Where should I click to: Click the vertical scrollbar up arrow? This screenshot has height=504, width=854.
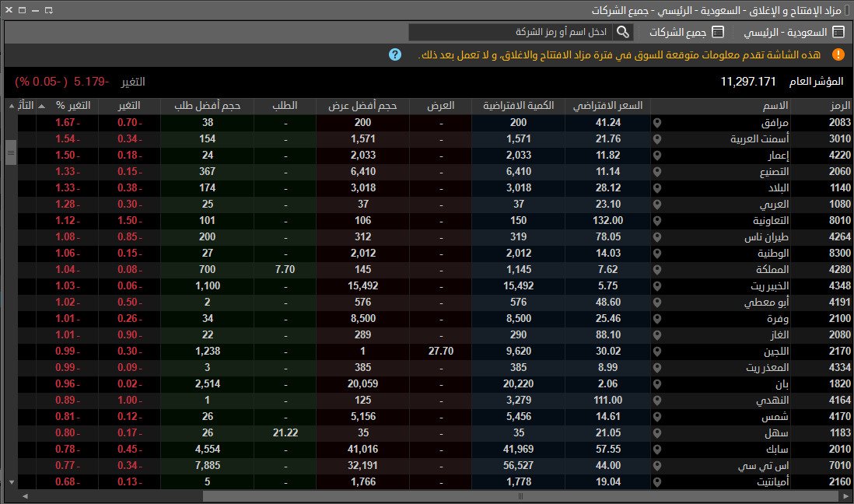point(12,106)
